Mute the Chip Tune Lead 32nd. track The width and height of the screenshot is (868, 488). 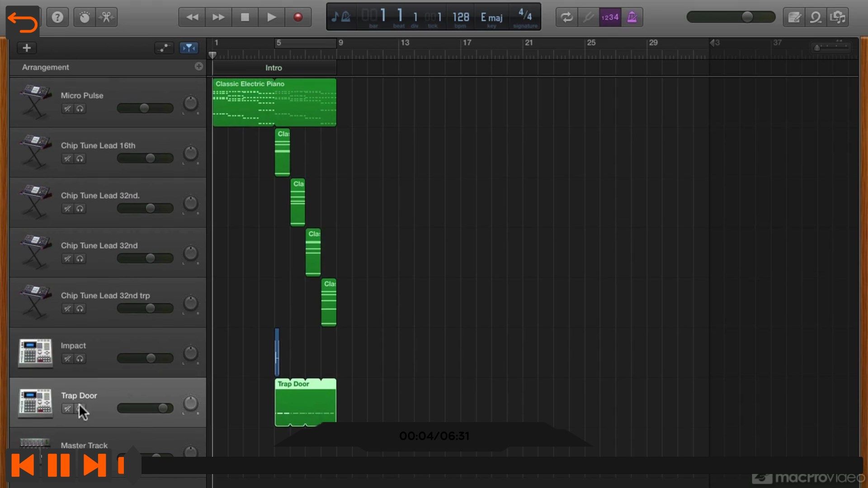(67, 209)
